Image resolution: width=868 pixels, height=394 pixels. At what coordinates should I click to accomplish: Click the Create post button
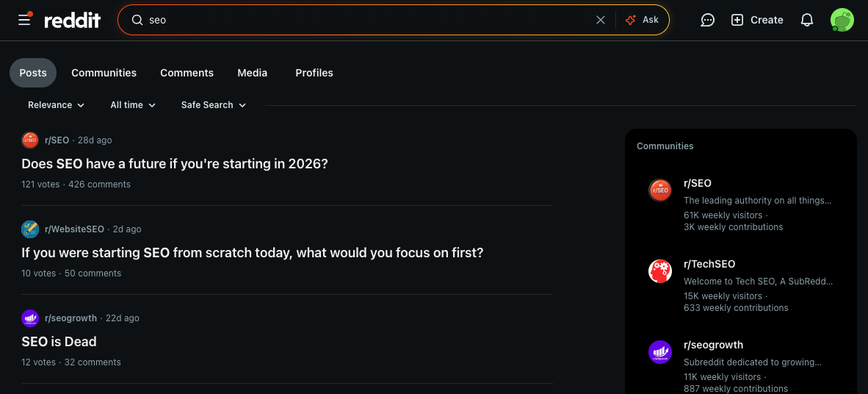point(756,20)
